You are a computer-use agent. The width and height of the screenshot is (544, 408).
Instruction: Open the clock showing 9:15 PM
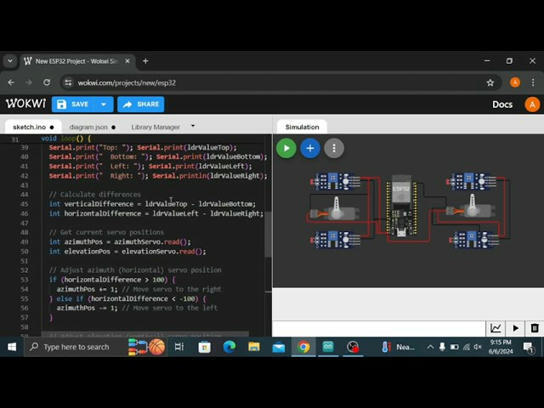(501, 347)
